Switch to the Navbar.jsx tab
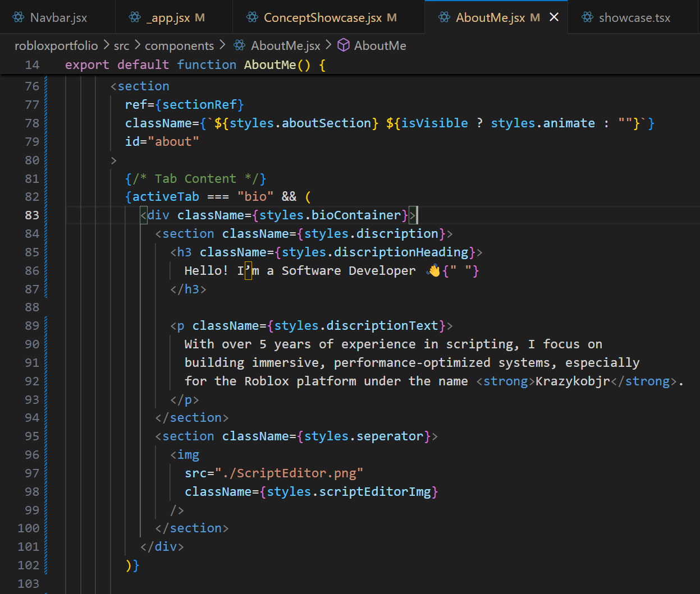 click(58, 17)
